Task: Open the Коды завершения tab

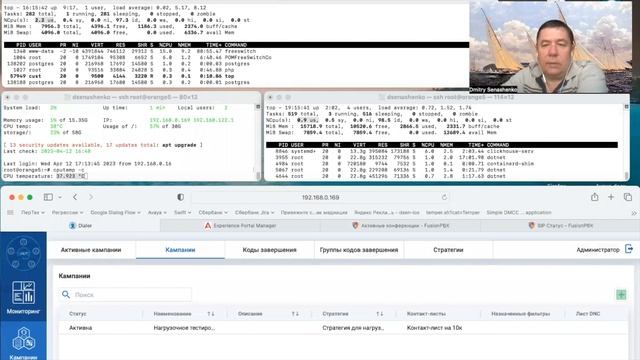Action: point(269,250)
